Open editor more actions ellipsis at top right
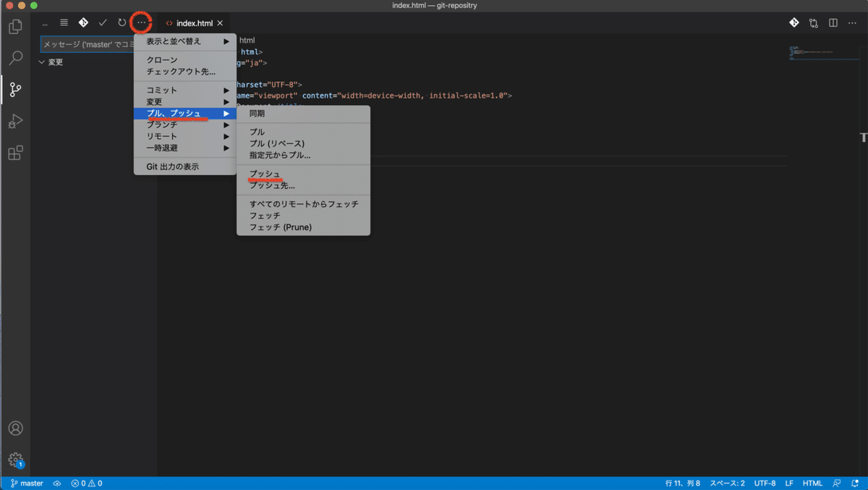This screenshot has height=490, width=868. (x=852, y=23)
